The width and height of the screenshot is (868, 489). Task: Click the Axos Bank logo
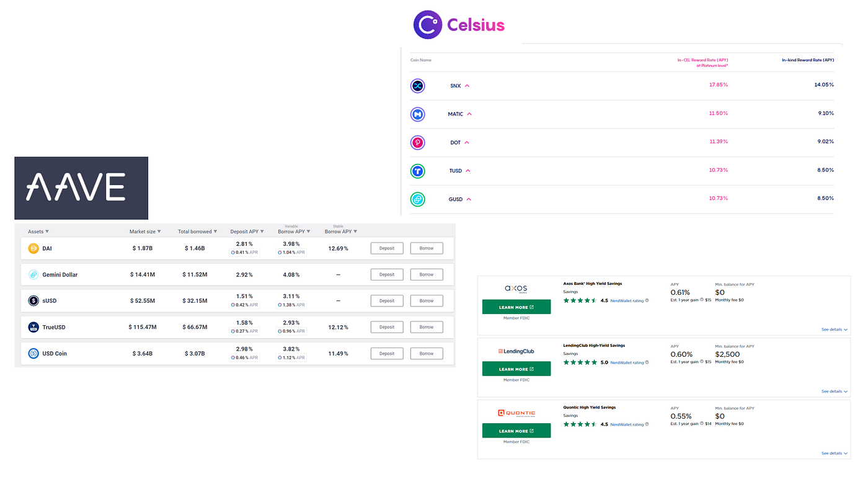516,289
